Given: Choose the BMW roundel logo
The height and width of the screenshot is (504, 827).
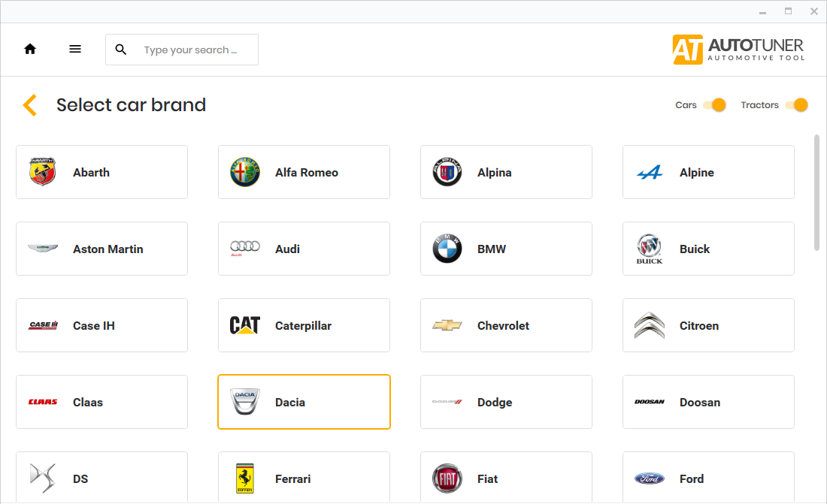Looking at the screenshot, I should click(x=447, y=249).
